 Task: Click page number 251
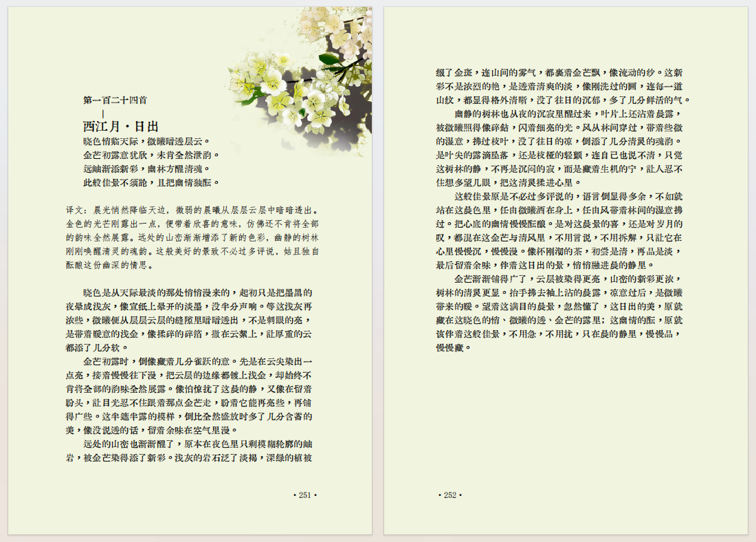click(304, 495)
